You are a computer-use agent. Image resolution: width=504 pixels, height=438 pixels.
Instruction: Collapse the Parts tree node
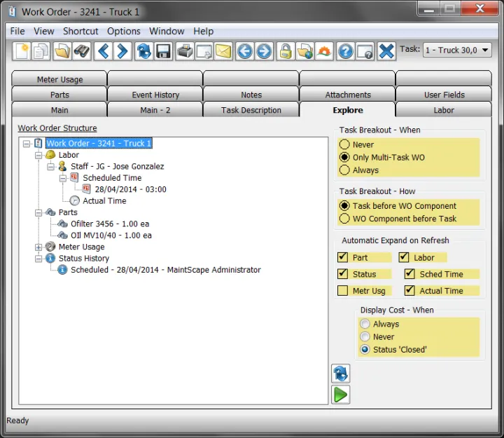(x=38, y=212)
